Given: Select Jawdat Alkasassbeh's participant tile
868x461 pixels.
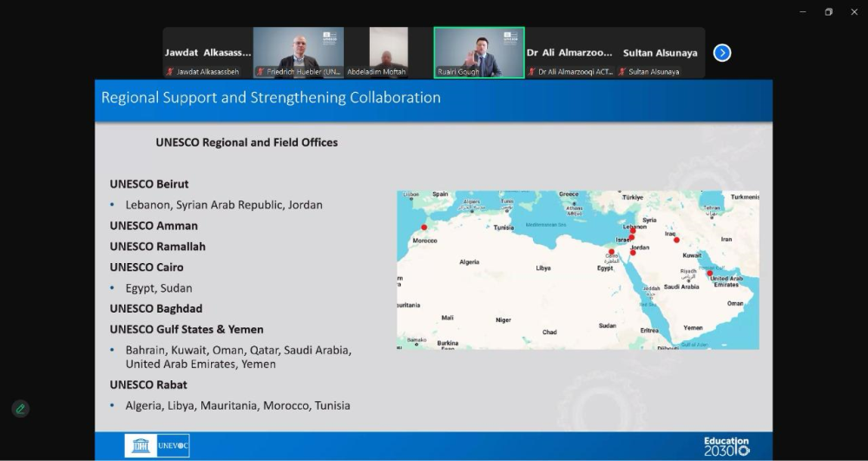Looking at the screenshot, I should tap(207, 52).
